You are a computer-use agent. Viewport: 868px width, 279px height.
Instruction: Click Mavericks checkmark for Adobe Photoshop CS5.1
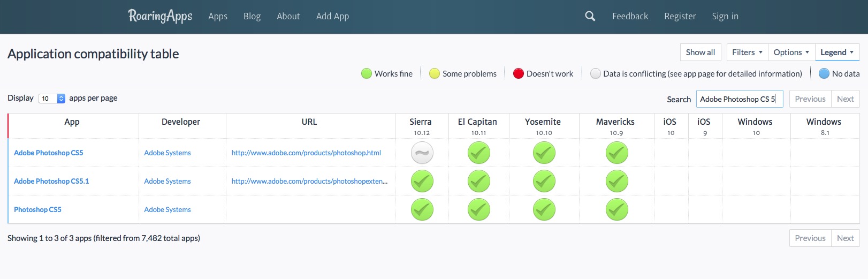tap(617, 181)
